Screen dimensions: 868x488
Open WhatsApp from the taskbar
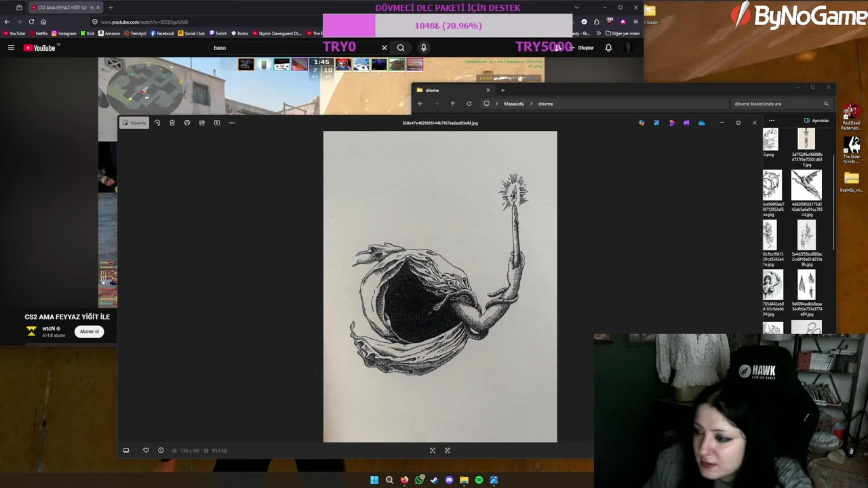point(420,480)
